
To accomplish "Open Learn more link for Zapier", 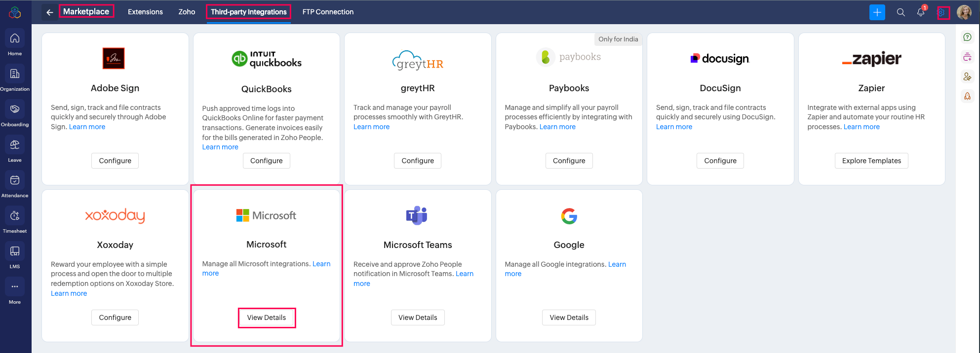I will tap(862, 127).
